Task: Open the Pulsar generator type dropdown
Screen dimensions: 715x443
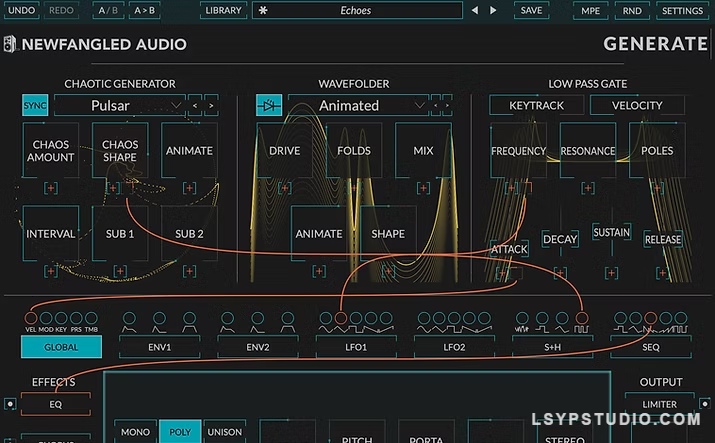Action: [x=120, y=105]
